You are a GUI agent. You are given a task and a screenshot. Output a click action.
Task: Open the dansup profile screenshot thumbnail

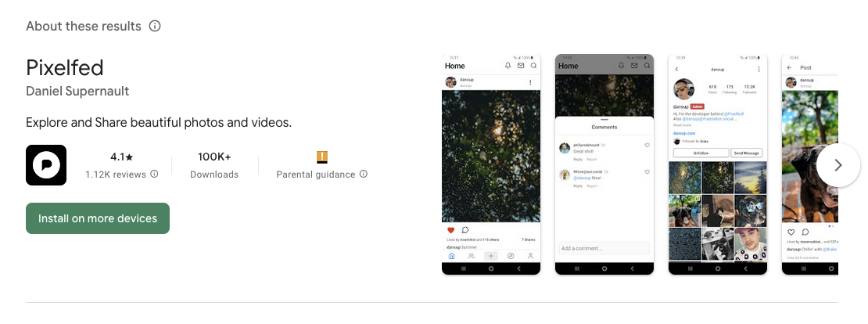(x=718, y=164)
